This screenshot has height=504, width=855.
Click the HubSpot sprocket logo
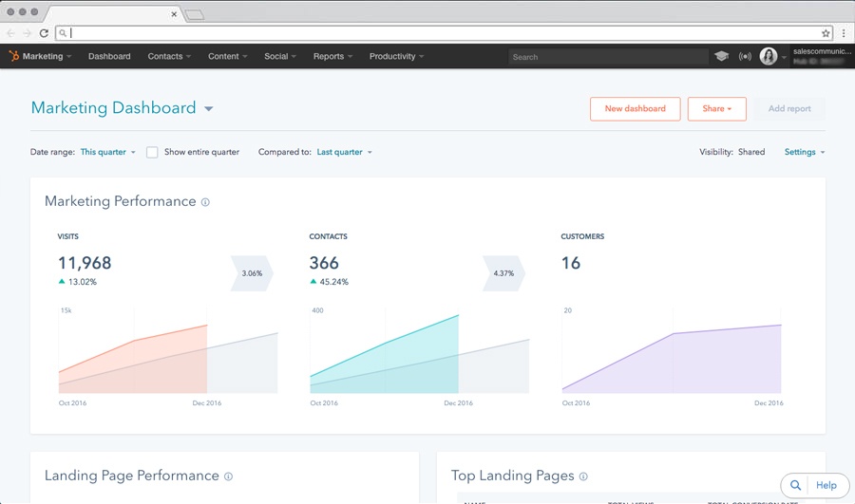point(13,56)
